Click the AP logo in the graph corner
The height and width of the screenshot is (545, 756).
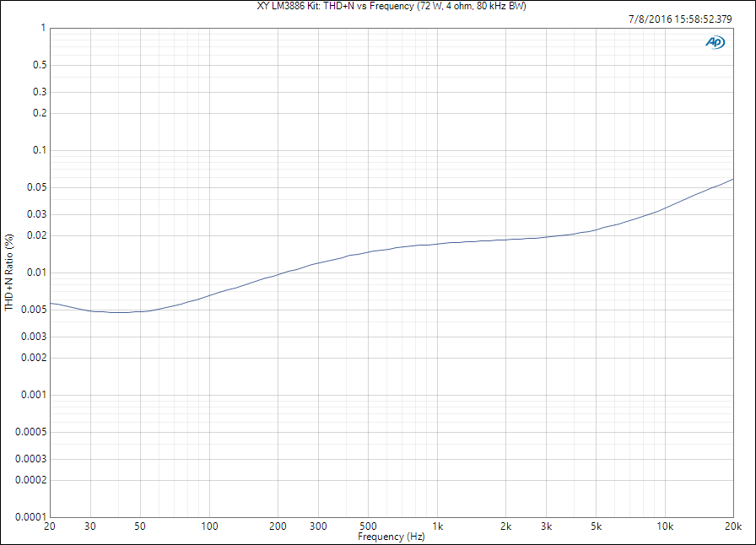[x=715, y=42]
